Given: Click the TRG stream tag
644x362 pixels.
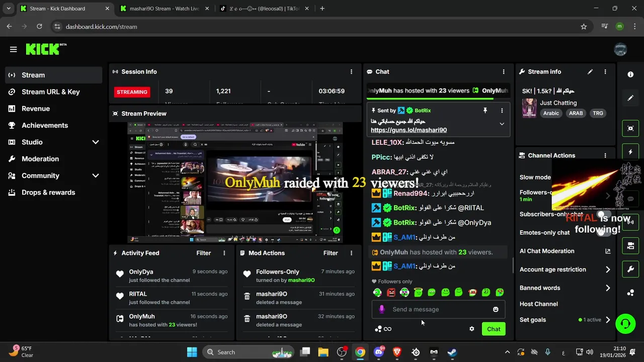Looking at the screenshot, I should pyautogui.click(x=598, y=113).
